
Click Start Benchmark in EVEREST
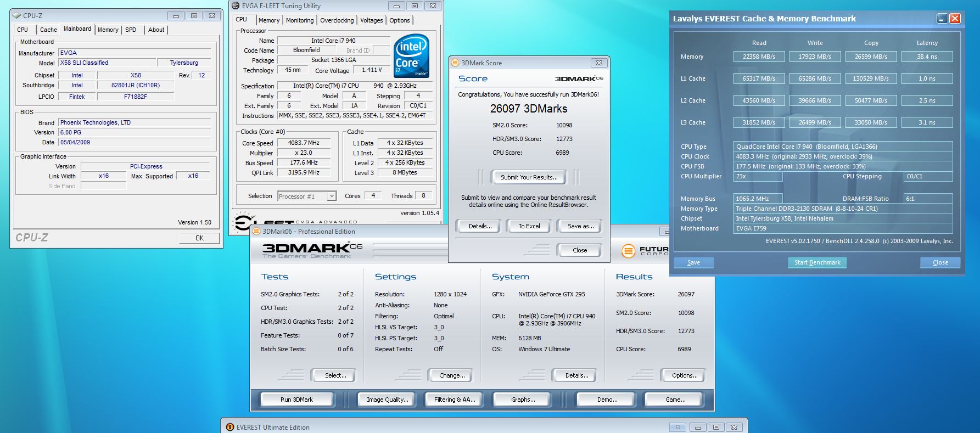pos(817,262)
